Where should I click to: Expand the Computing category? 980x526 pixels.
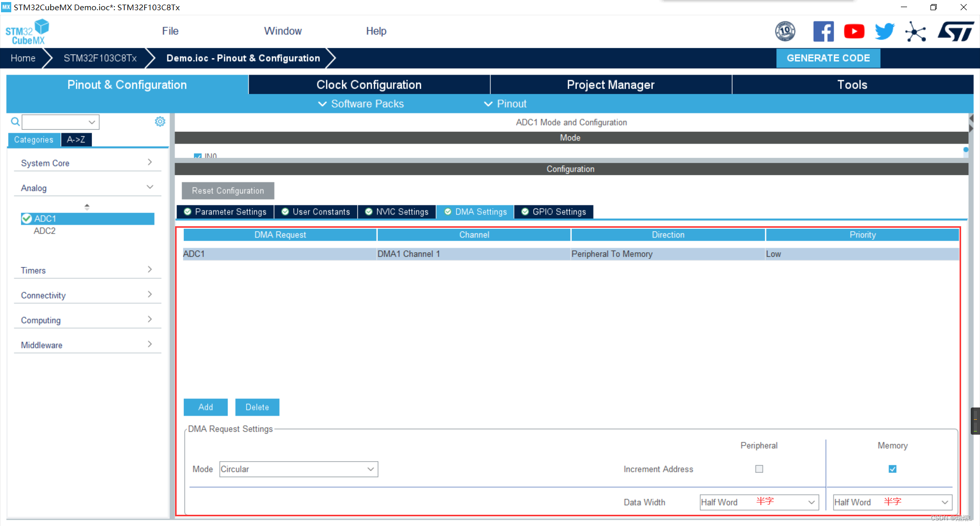tap(87, 320)
